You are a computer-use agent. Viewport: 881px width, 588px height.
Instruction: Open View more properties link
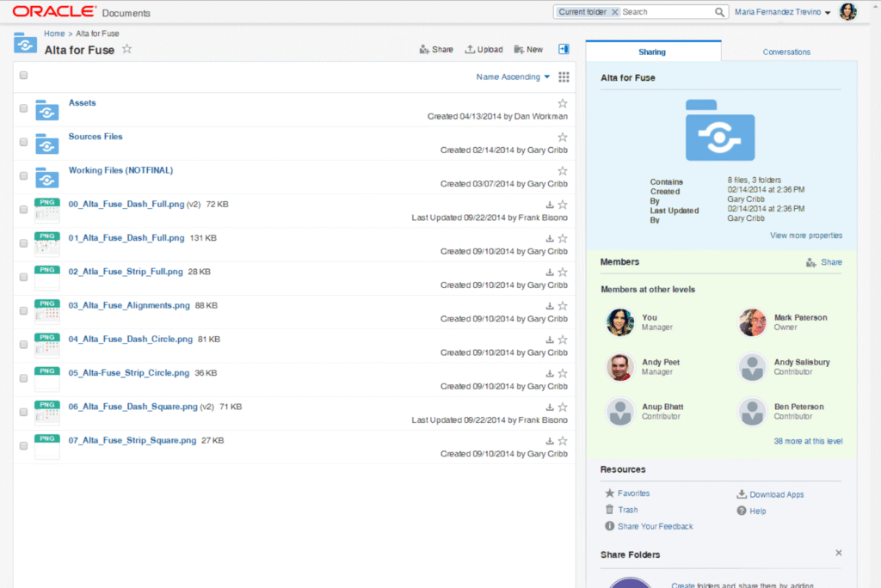coord(805,236)
